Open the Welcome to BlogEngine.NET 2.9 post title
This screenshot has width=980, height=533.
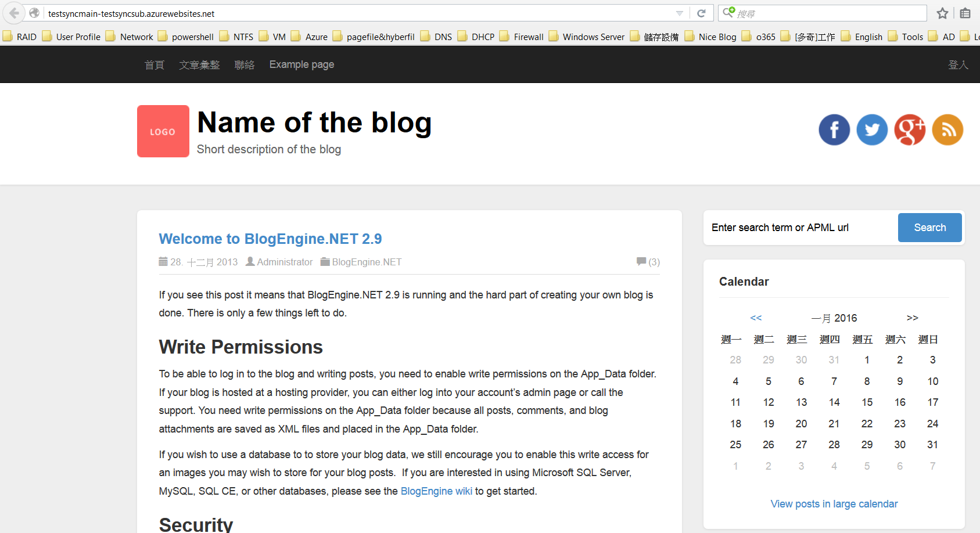[270, 239]
